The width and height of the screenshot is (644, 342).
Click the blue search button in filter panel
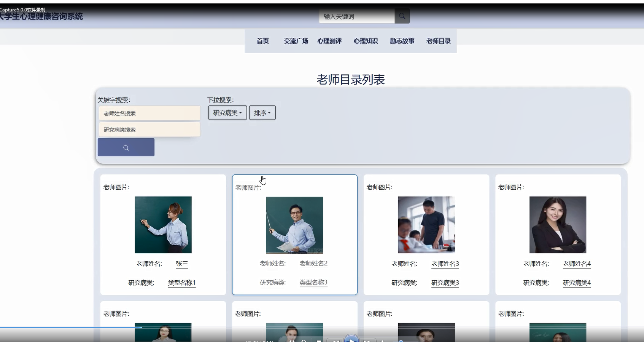pos(126,147)
